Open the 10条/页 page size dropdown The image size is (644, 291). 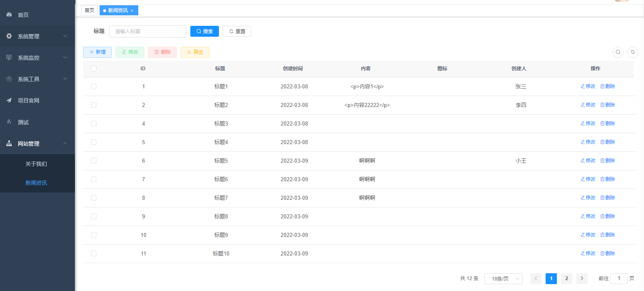click(x=503, y=278)
